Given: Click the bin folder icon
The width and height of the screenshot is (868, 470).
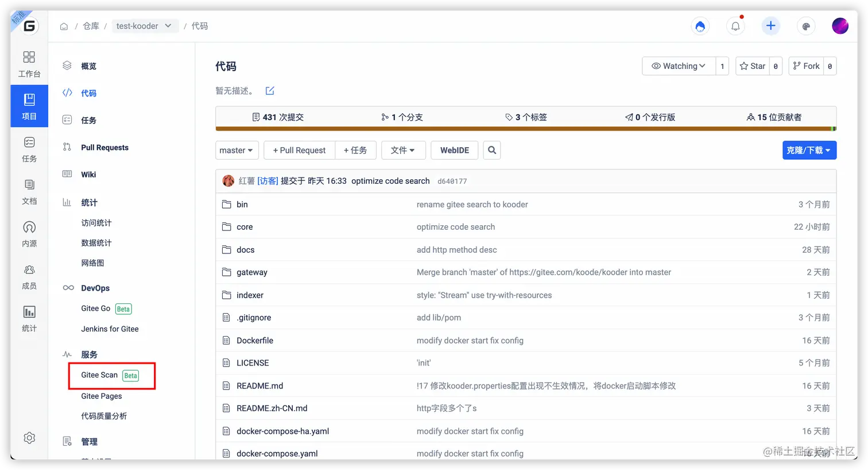Looking at the screenshot, I should pos(227,205).
